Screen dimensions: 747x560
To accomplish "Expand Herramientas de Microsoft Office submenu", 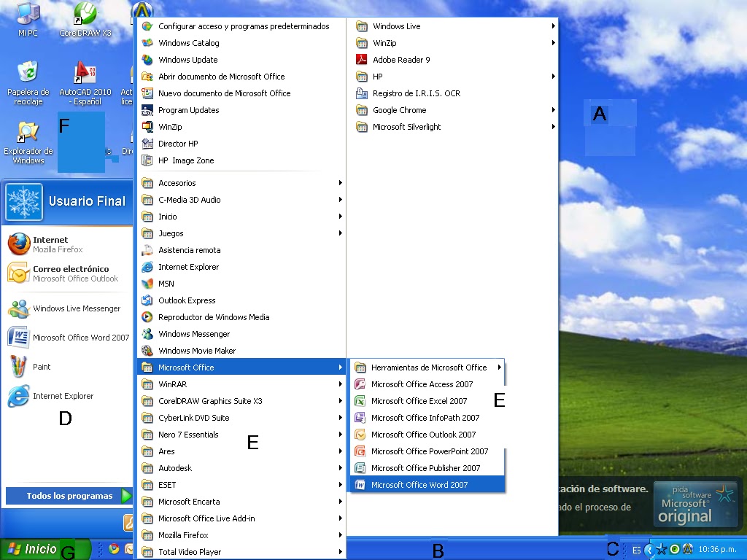I will point(427,367).
